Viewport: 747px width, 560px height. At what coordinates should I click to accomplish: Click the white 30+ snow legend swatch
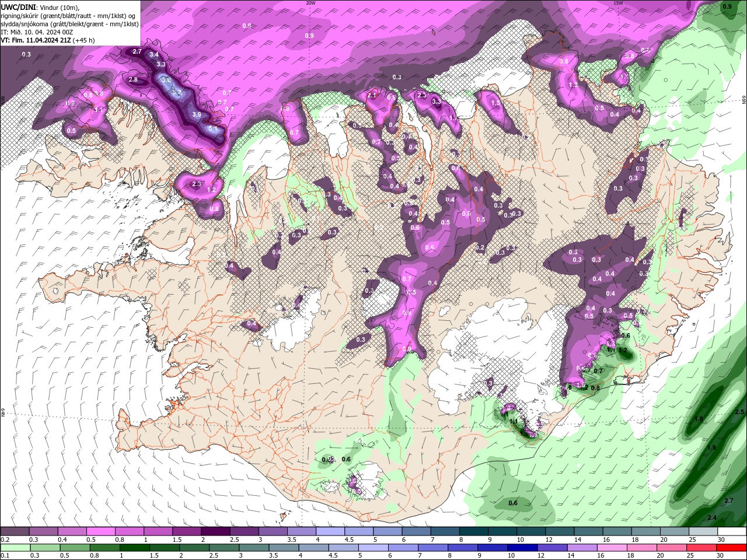[x=732, y=531]
